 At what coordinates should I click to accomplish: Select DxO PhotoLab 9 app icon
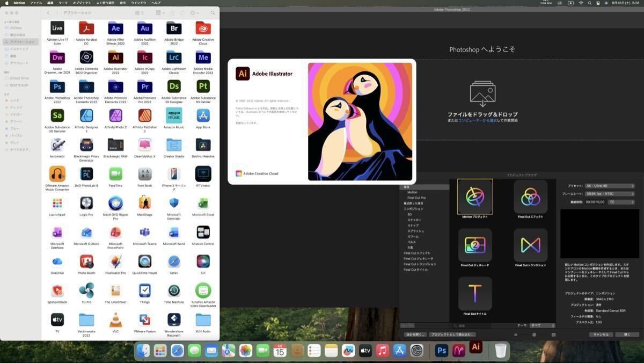tap(86, 173)
